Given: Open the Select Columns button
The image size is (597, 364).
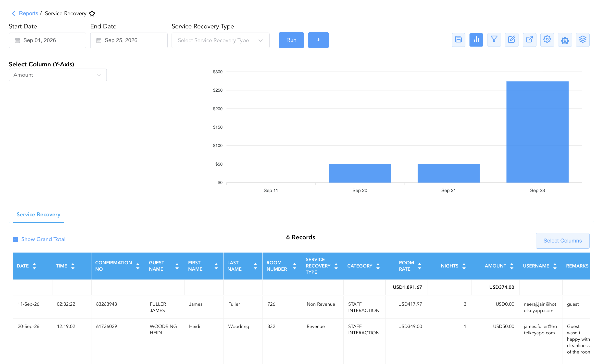Looking at the screenshot, I should click(x=562, y=241).
